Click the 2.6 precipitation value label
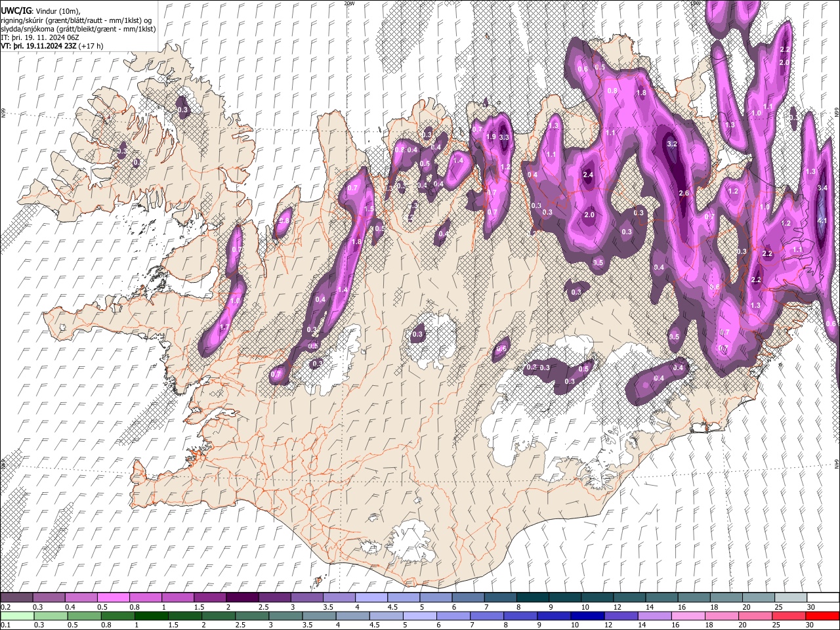This screenshot has height=630, width=840. (684, 193)
